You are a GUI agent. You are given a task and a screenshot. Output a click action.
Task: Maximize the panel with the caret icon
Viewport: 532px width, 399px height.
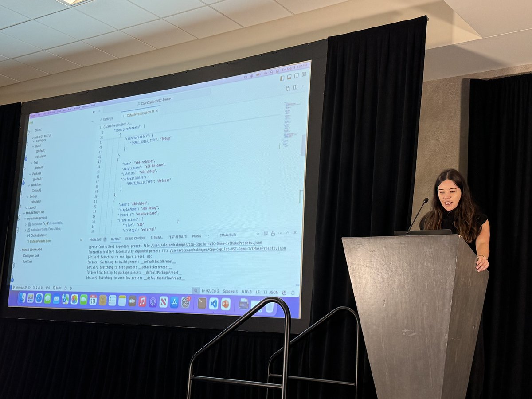click(288, 233)
